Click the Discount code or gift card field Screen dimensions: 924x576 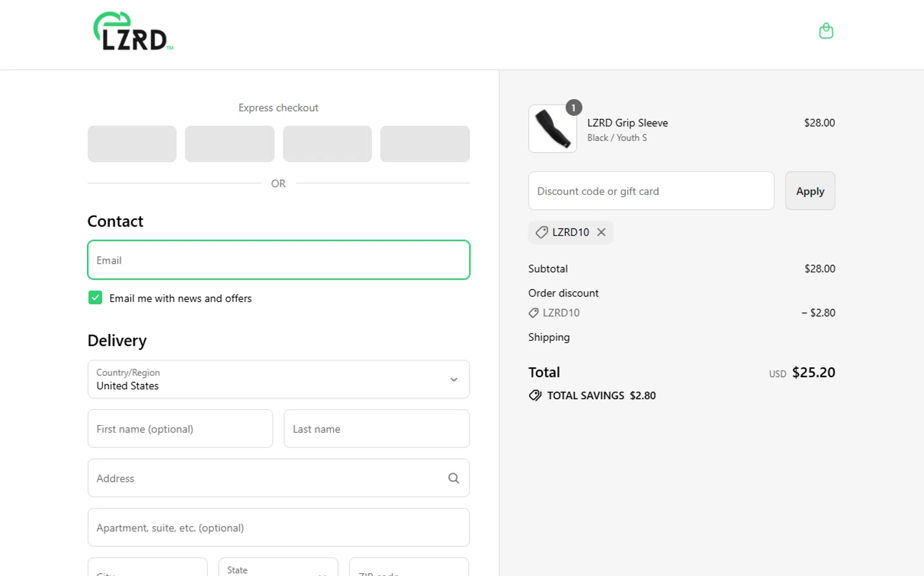651,191
